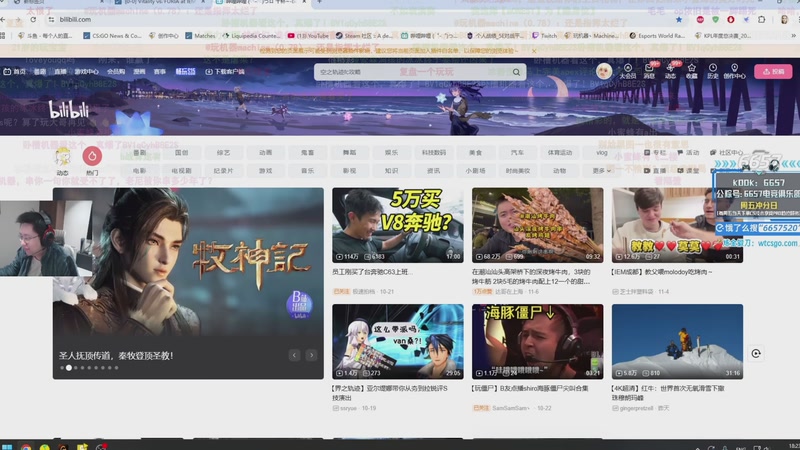Open 番剧 in the top navigation bar

point(40,72)
